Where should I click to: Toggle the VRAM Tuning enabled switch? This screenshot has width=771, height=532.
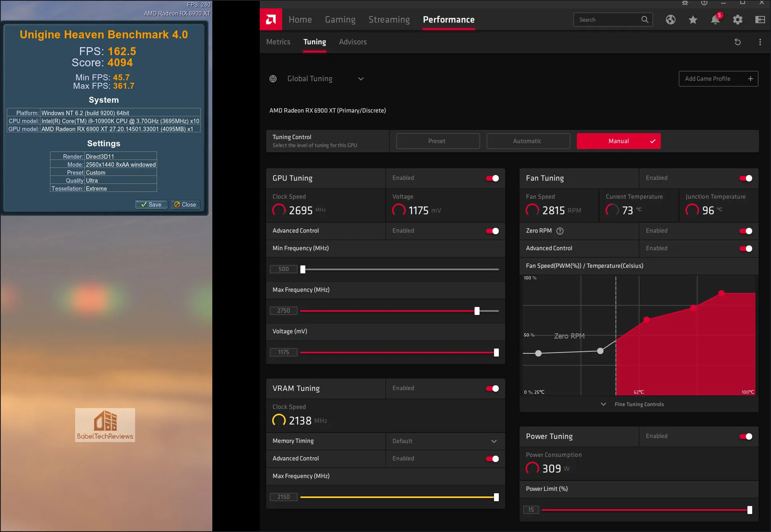pyautogui.click(x=492, y=389)
